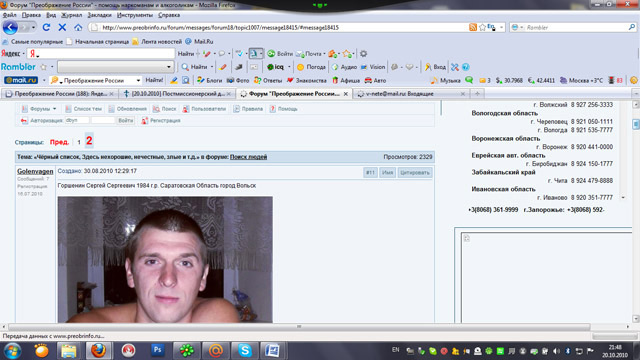The height and width of the screenshot is (360, 640).
Task: Open Windows Explorer folder in taskbar
Action: click(69, 351)
